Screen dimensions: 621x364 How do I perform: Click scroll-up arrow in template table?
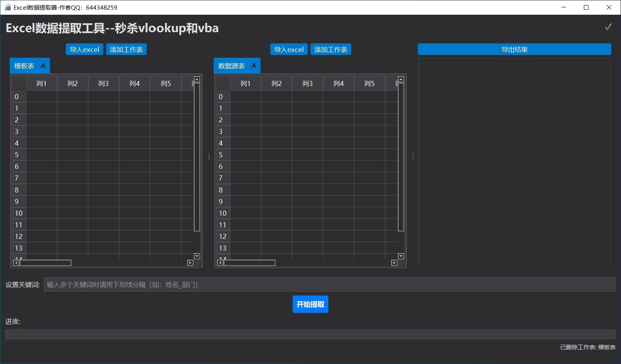(x=197, y=79)
